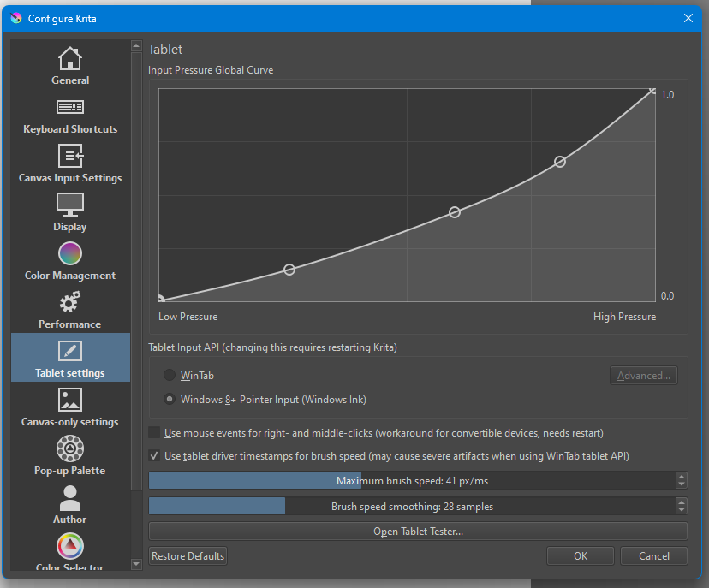Viewport: 709px width, 588px height.
Task: Click the Keyboard Shortcuts label
Action: click(x=70, y=129)
